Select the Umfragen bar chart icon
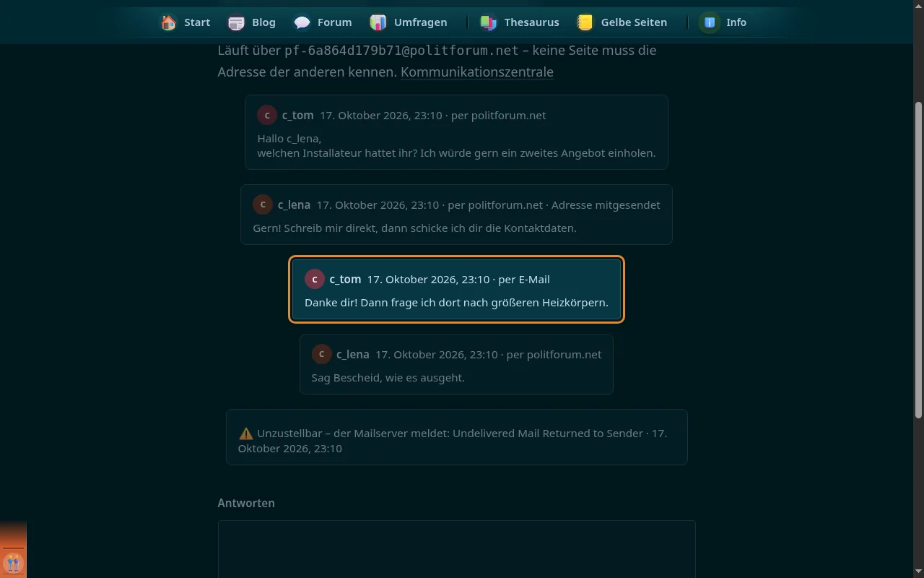The image size is (924, 578). [x=378, y=22]
